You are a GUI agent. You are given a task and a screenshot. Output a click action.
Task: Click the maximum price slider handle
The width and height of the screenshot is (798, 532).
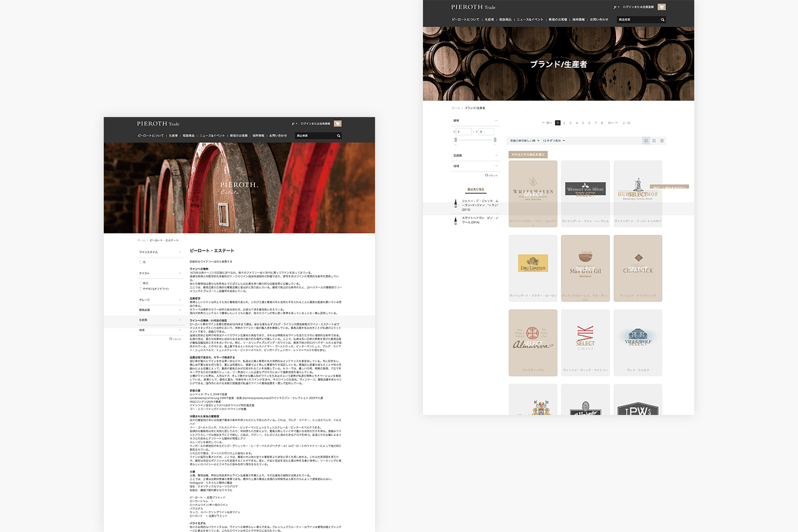pos(495,140)
